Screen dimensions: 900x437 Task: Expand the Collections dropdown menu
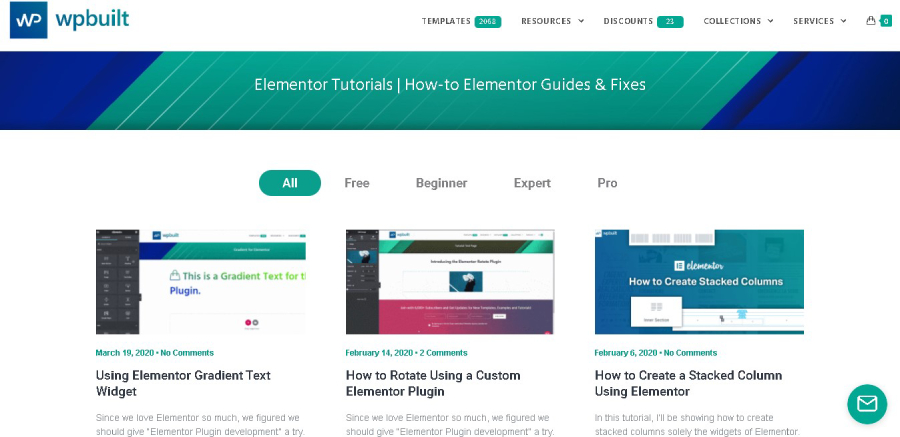pyautogui.click(x=738, y=21)
